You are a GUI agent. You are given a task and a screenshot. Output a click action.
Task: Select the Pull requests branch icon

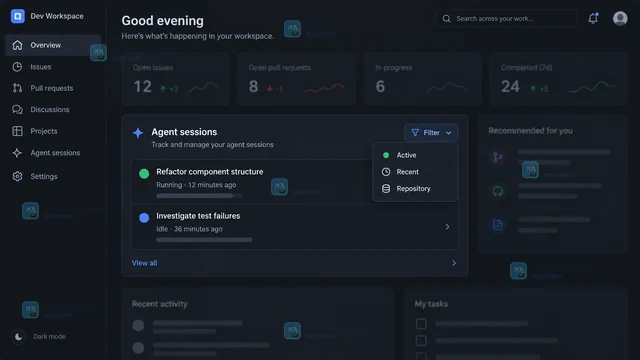point(17,88)
